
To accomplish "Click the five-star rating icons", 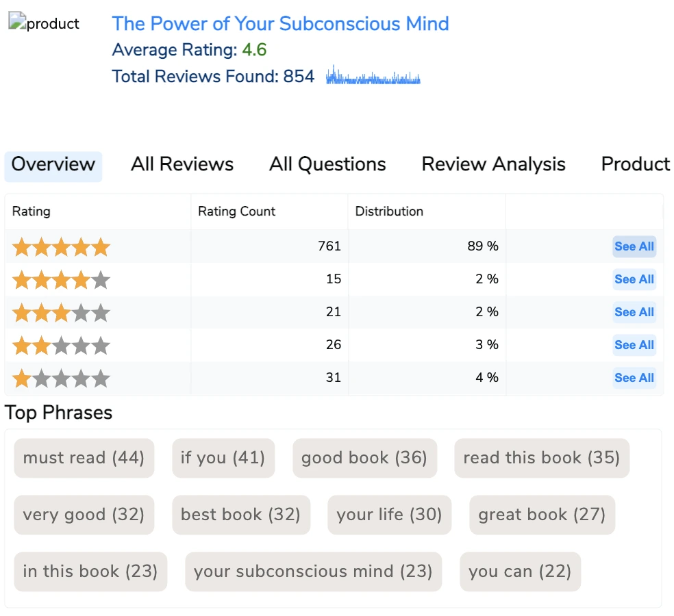I will 61,246.
